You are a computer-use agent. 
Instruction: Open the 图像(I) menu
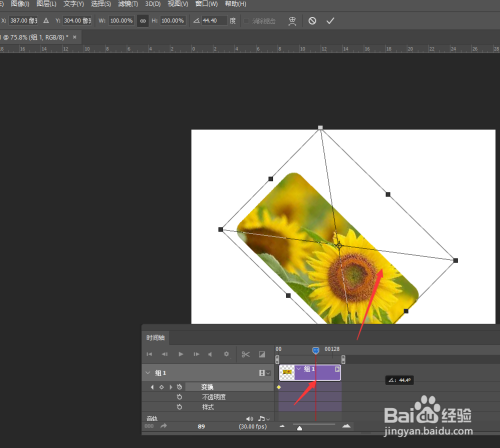point(20,4)
